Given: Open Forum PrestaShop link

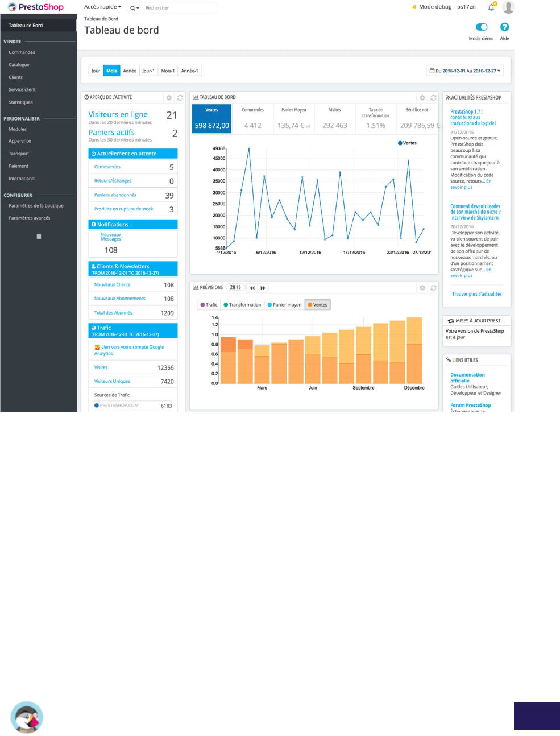Looking at the screenshot, I should [x=471, y=406].
